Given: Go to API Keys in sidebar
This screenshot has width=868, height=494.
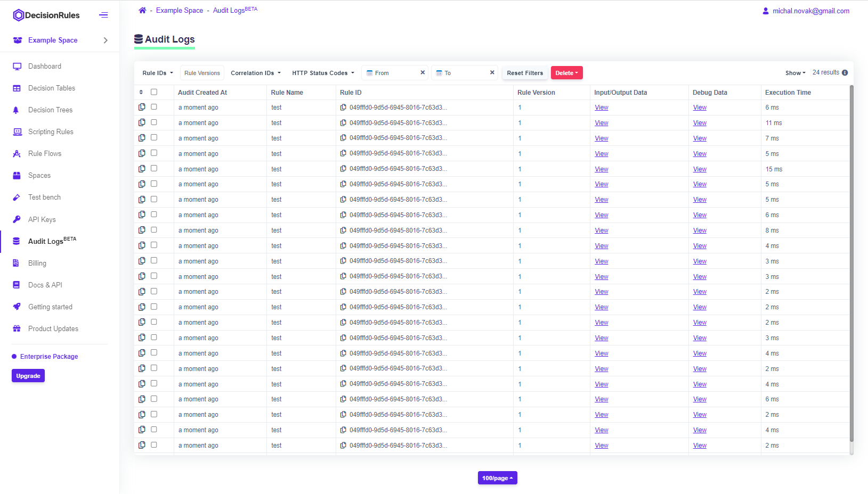Looking at the screenshot, I should 42,219.
